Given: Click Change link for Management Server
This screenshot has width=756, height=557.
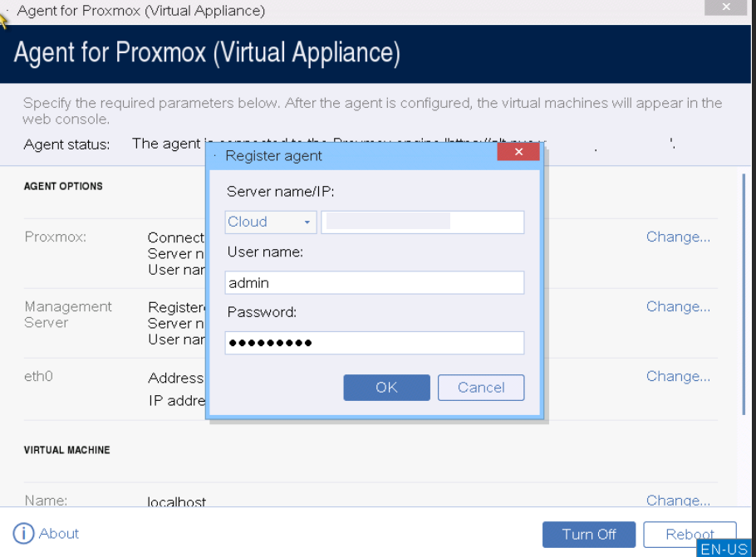Looking at the screenshot, I should tap(678, 306).
